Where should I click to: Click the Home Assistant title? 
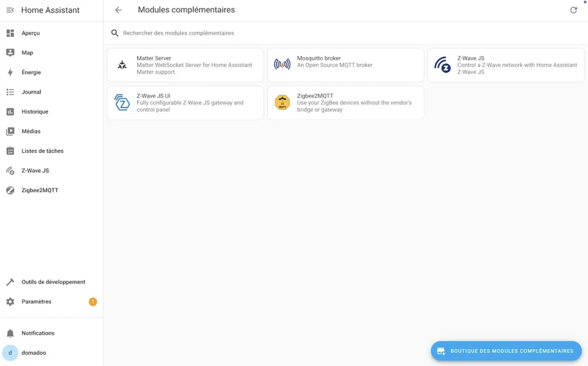(x=51, y=10)
